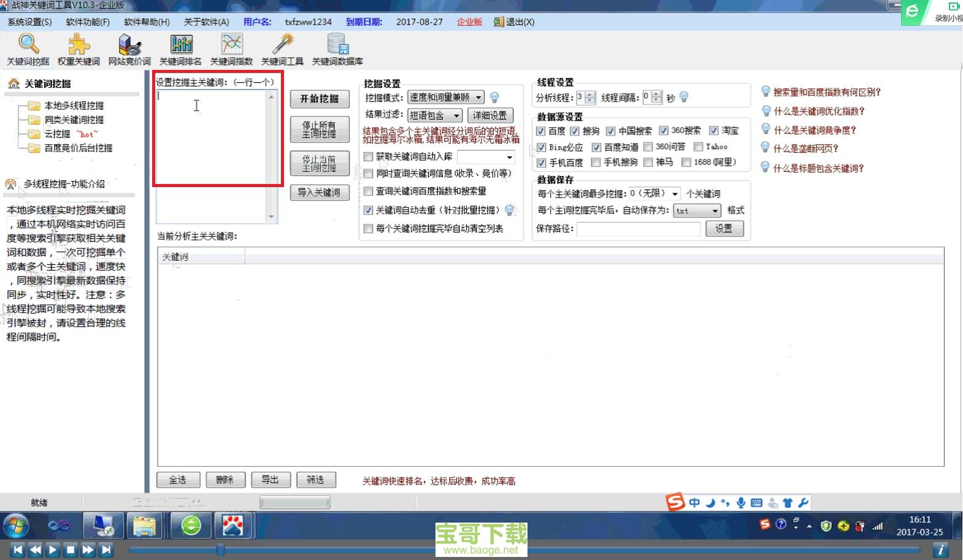
Task: Click the 停止所有主词挖掘 button
Action: (320, 129)
